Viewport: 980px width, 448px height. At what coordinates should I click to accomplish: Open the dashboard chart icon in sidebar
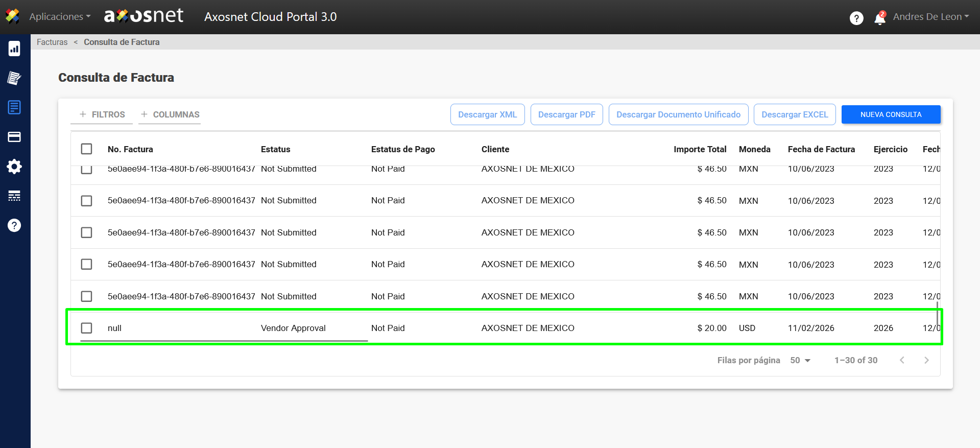pyautogui.click(x=14, y=49)
